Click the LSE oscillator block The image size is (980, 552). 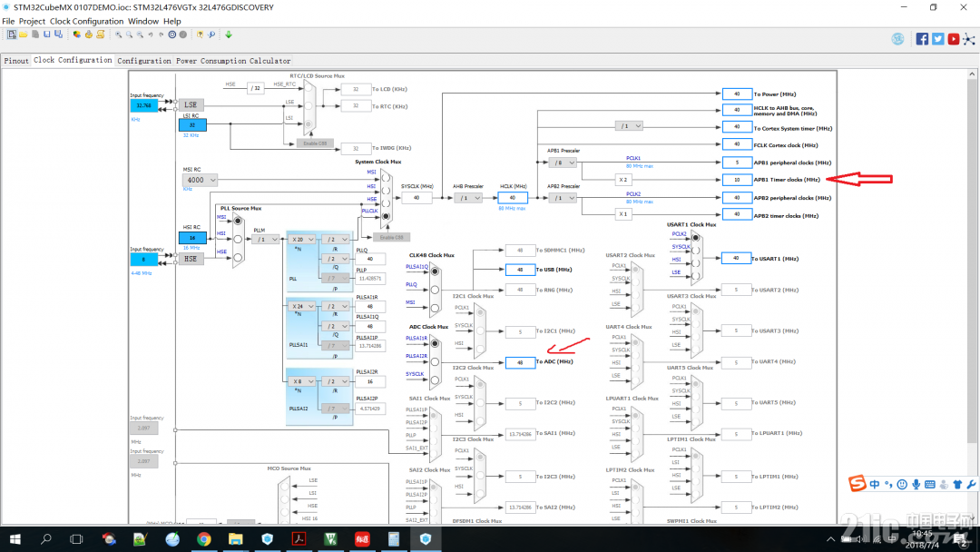[191, 105]
